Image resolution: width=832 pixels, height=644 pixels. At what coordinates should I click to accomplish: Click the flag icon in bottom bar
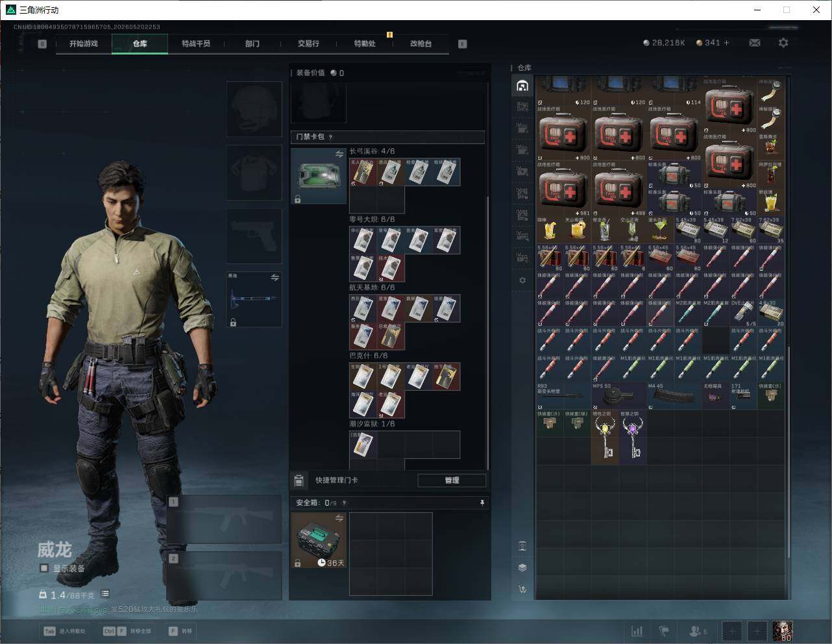pyautogui.click(x=664, y=631)
